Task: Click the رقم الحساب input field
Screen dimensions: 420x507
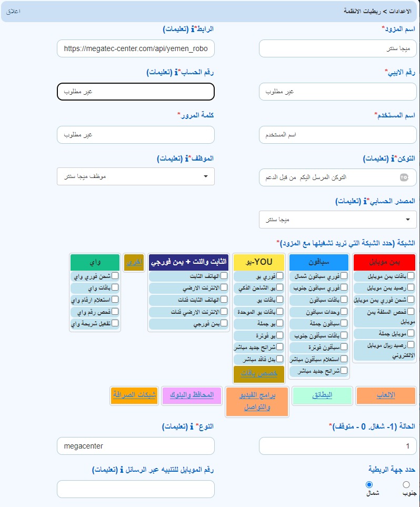Action: [x=136, y=92]
